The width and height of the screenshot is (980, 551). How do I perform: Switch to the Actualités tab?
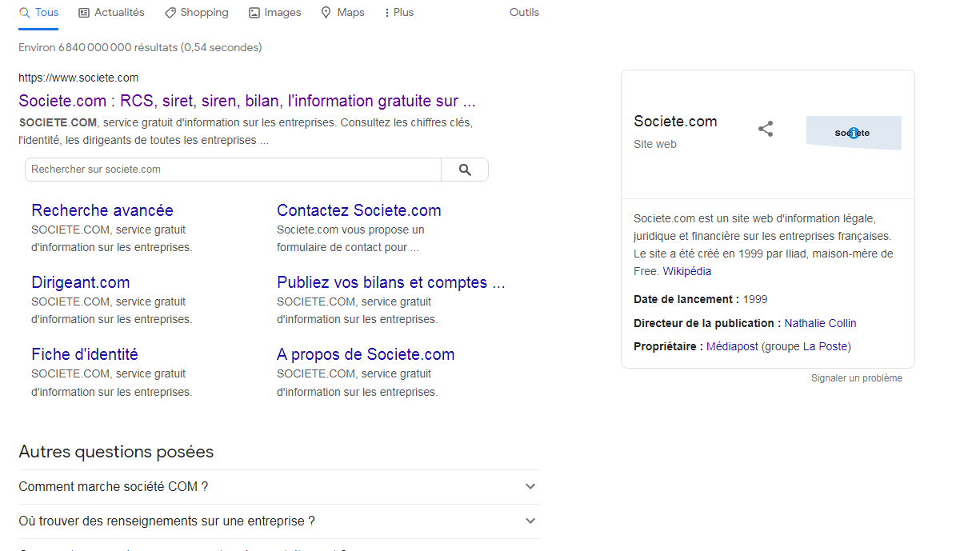(111, 13)
